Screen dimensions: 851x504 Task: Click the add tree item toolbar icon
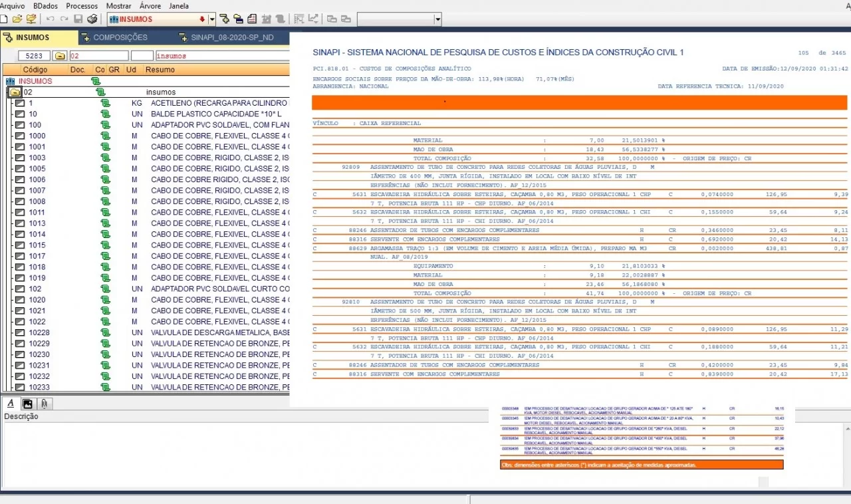(224, 19)
